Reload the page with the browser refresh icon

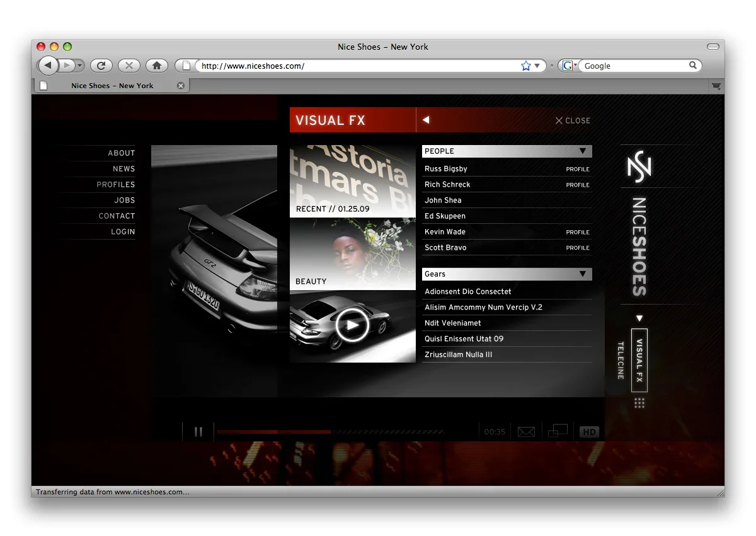[x=101, y=65]
